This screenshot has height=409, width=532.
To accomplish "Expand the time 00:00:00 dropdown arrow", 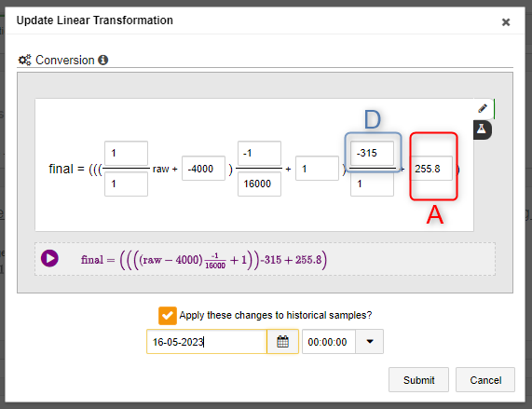I will click(x=370, y=342).
